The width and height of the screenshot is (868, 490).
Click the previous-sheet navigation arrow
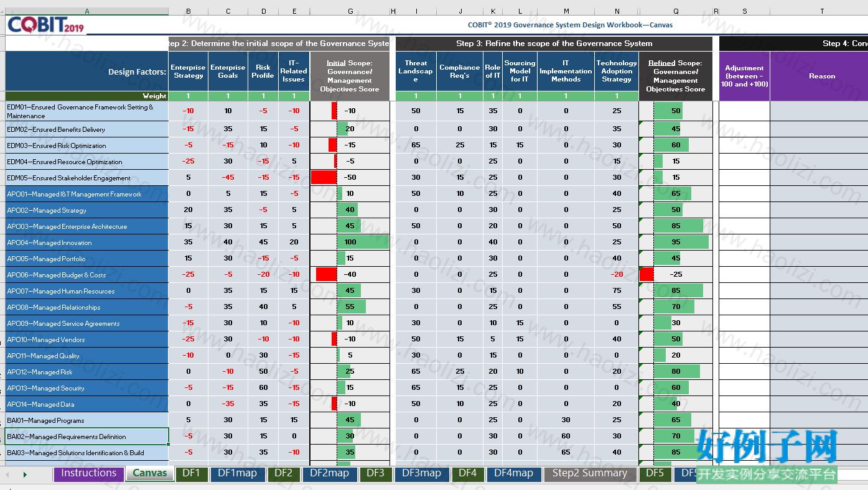7,474
